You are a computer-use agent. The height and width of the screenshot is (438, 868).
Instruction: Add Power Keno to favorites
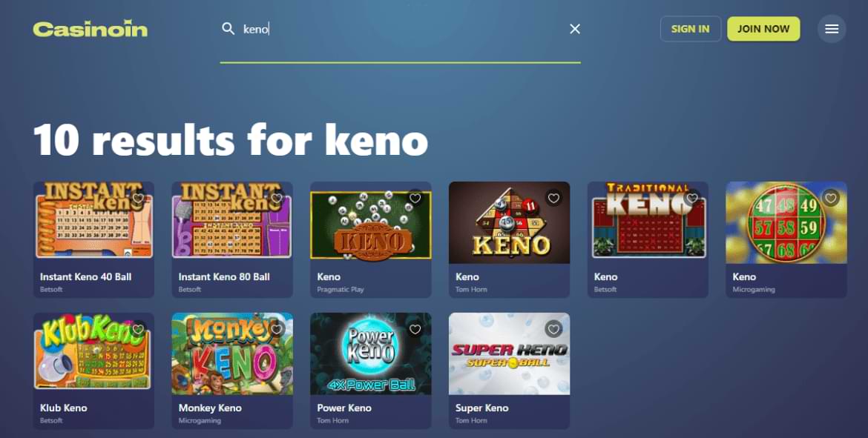[x=415, y=329]
